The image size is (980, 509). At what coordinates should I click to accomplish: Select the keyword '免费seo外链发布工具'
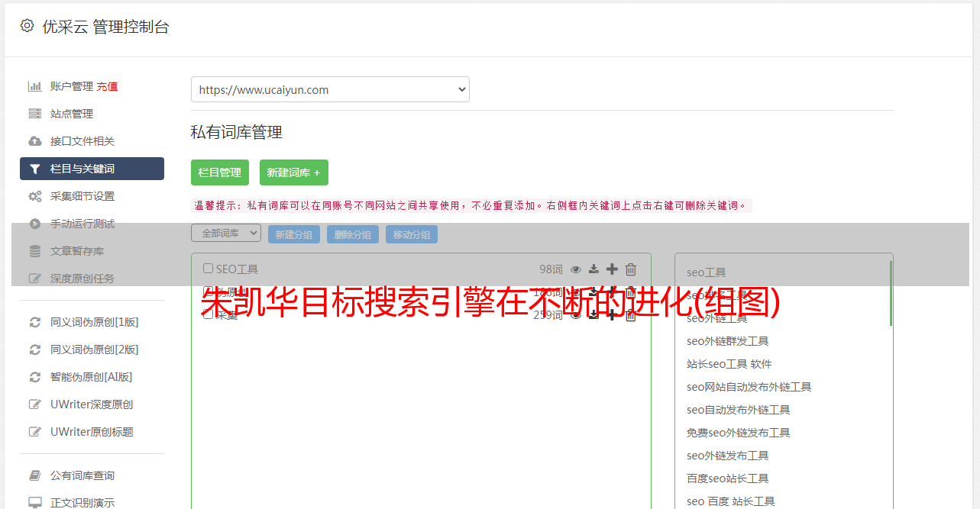(738, 433)
